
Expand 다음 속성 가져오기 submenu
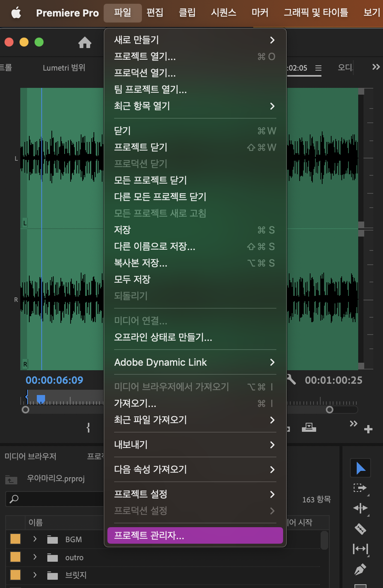point(195,469)
